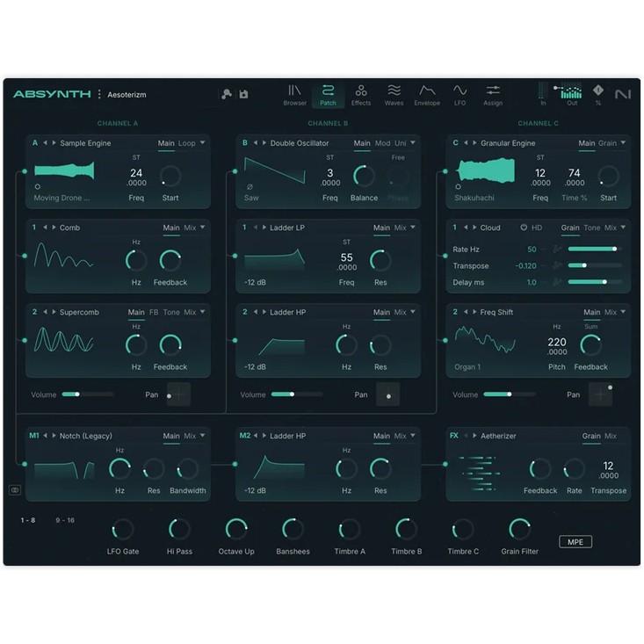Open Granular Engine module dropdown menu
Screen dimensions: 644x644
[x=623, y=143]
